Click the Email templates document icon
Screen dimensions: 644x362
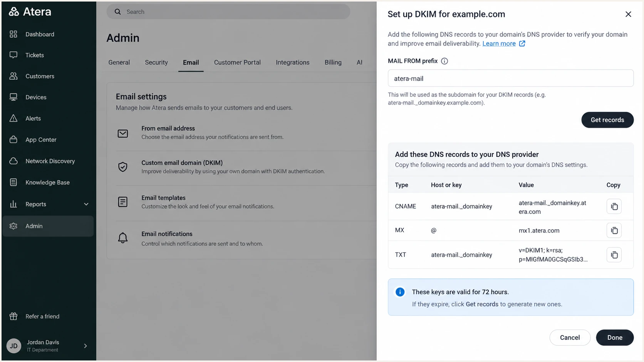[x=123, y=202]
